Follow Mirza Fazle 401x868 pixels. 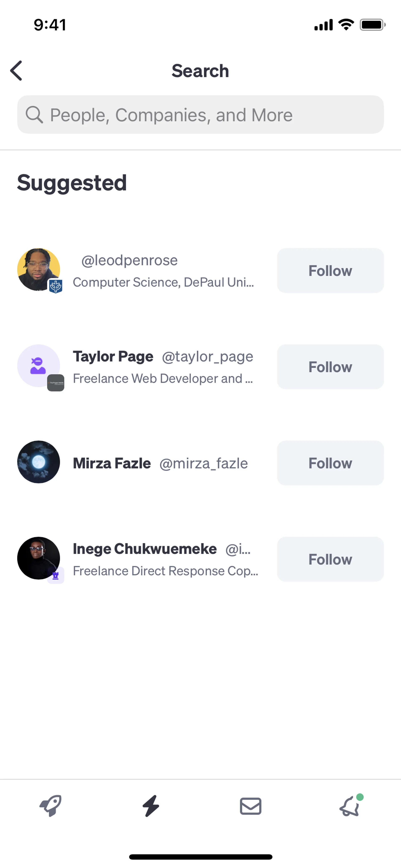(x=330, y=463)
